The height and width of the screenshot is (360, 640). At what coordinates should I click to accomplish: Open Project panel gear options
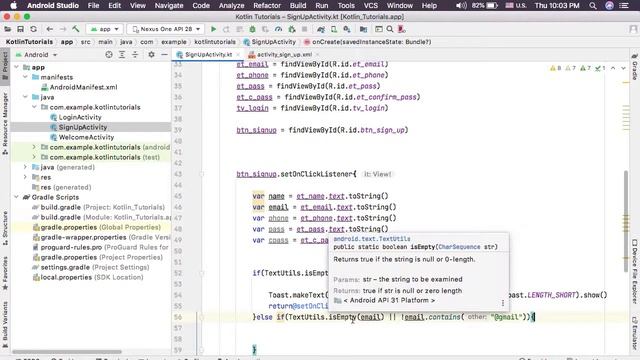[151, 55]
